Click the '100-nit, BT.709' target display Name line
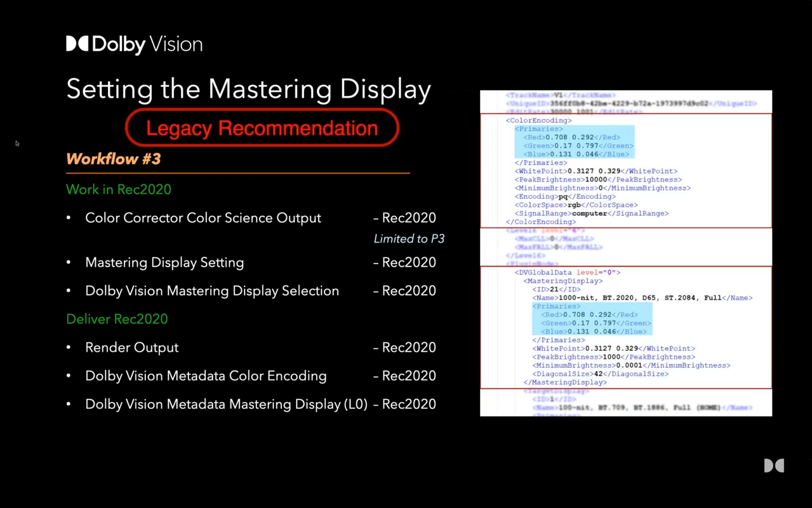This screenshot has height=508, width=812. tap(642, 408)
